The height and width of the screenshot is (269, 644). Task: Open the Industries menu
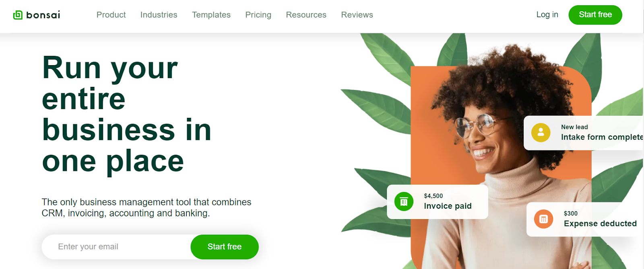pos(159,15)
